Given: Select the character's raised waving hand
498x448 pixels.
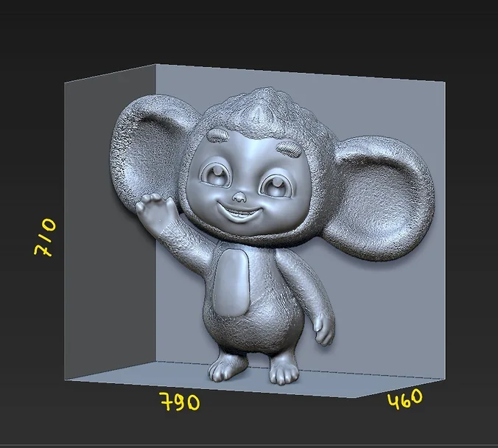Looking at the screenshot, I should tap(155, 208).
